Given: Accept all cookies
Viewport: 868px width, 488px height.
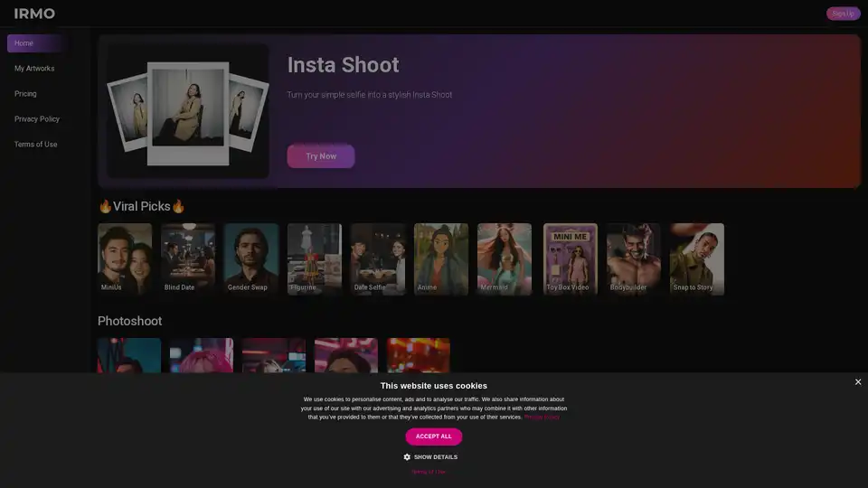Looking at the screenshot, I should tap(434, 436).
